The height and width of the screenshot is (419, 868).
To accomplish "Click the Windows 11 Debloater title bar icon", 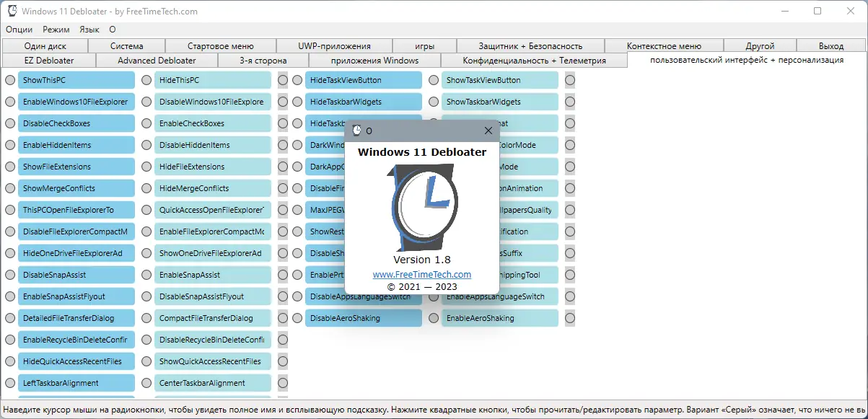I will coord(12,12).
